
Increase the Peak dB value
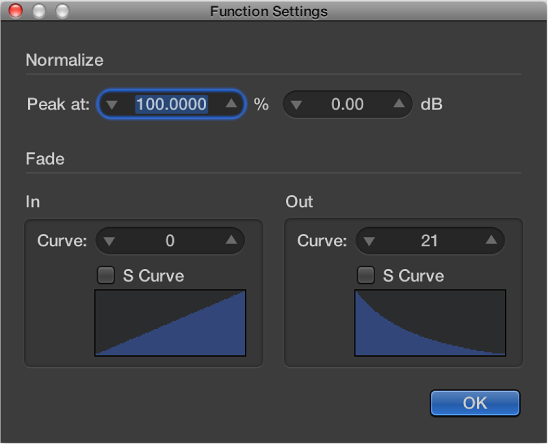(x=399, y=103)
